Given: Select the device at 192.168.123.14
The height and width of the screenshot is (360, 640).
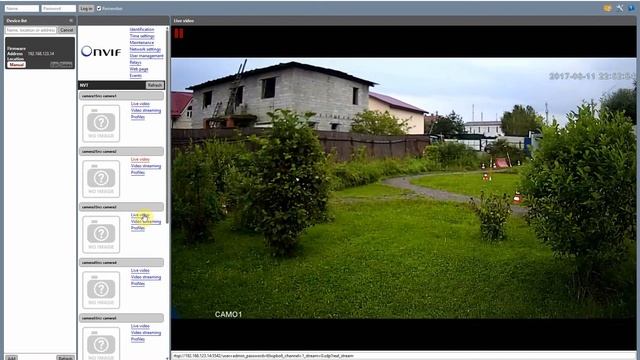Looking at the screenshot, I should coord(40,53).
